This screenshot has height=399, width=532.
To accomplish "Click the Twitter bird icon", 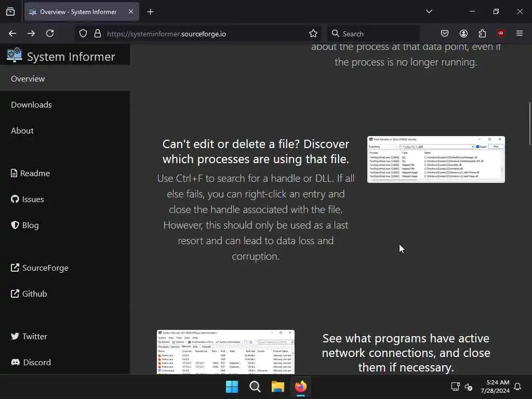I will (x=15, y=336).
